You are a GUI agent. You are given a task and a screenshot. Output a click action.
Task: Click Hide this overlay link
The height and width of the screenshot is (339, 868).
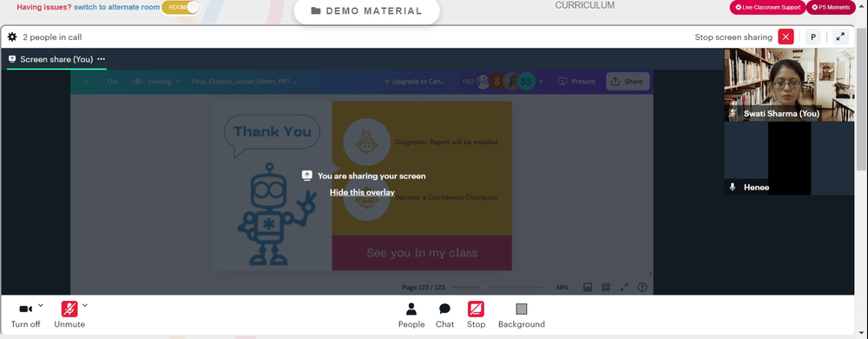(x=362, y=192)
